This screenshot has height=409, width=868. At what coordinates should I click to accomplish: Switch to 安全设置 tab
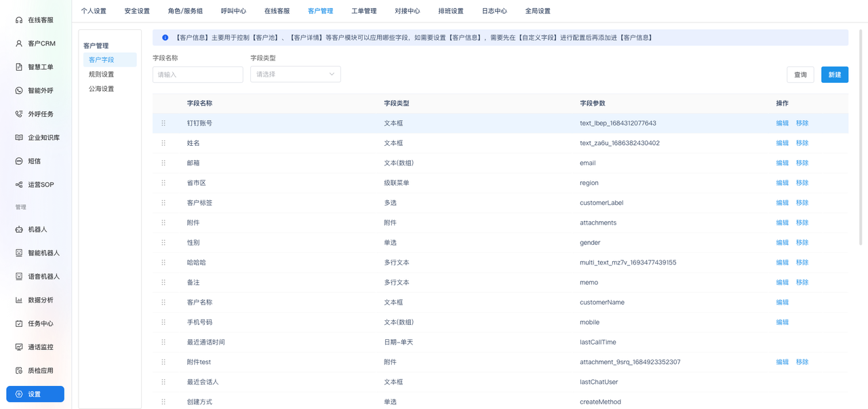[137, 11]
